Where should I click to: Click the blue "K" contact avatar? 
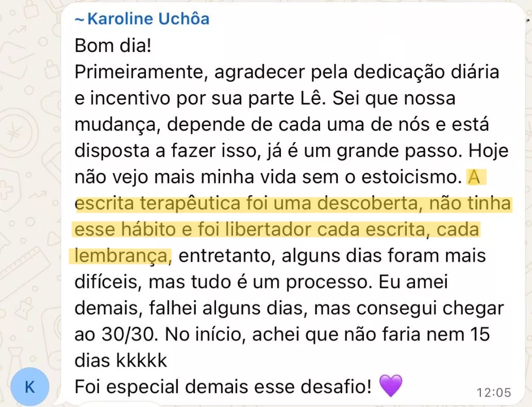click(30, 386)
